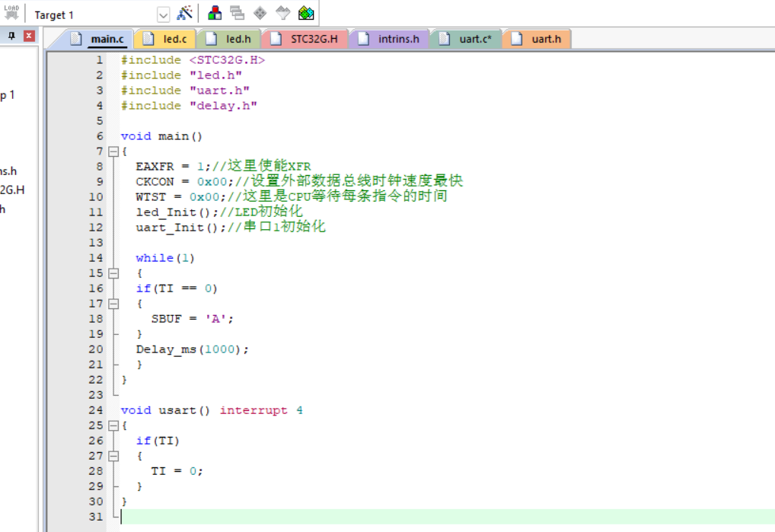Click the '//这里使能XFR' comment
Image resolution: width=775 pixels, height=532 pixels.
coord(261,166)
